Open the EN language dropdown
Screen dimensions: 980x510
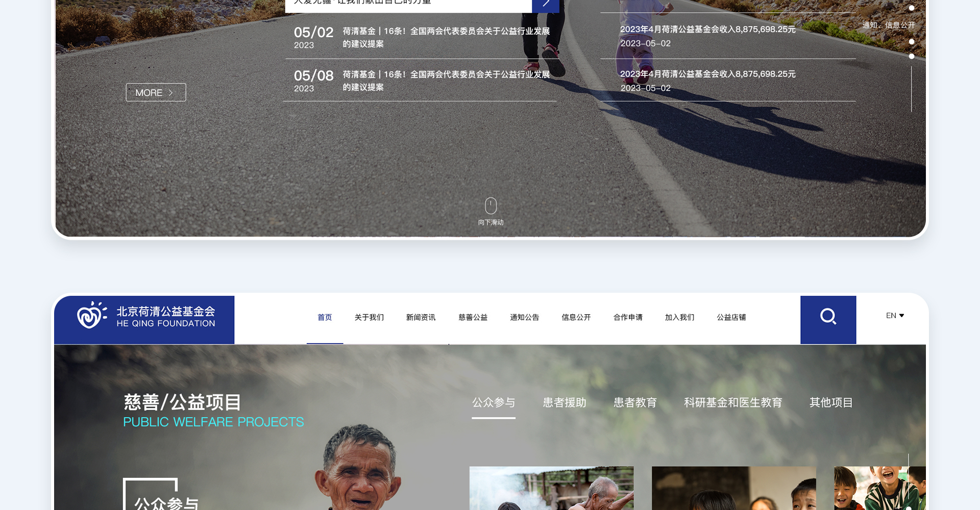895,316
